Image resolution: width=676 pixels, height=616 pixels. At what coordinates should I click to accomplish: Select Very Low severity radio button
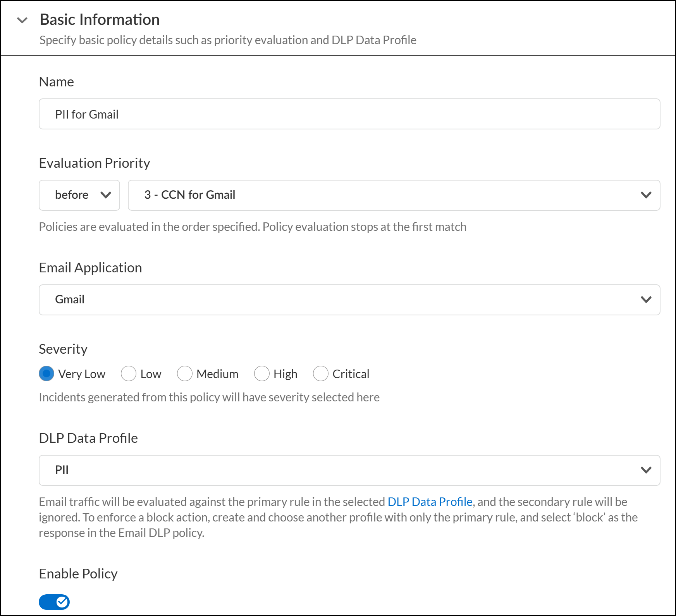pos(46,374)
